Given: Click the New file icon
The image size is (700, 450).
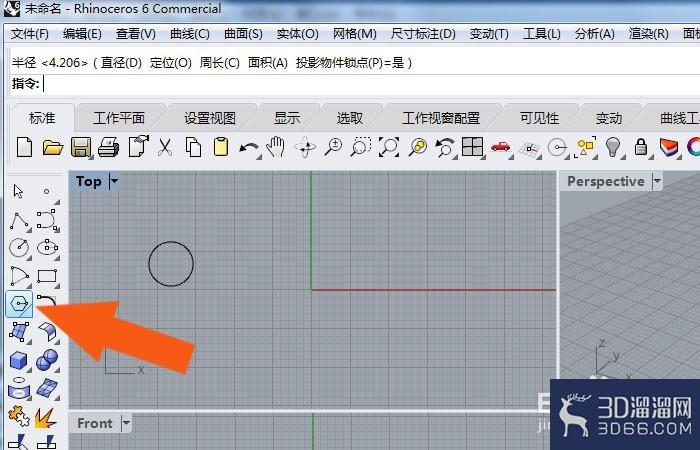Looking at the screenshot, I should (x=25, y=147).
